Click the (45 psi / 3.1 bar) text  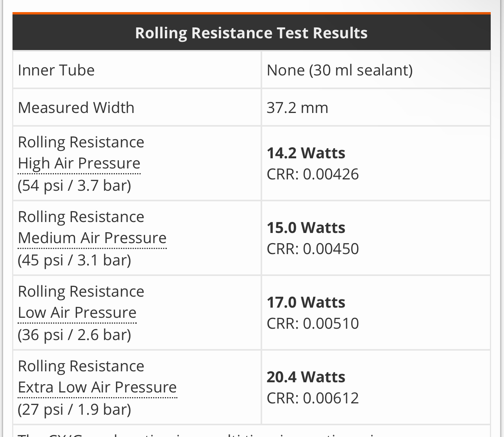click(x=74, y=260)
